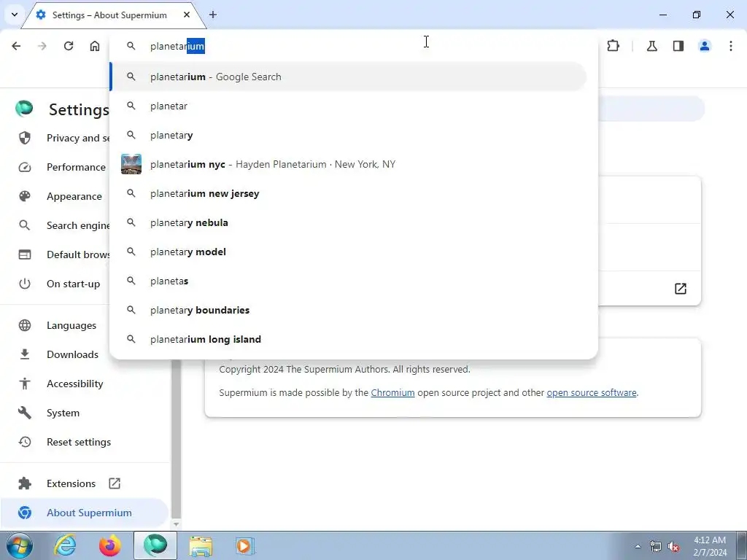Select the planetarium - Google Search suggestion
The width and height of the screenshot is (747, 560).
(x=348, y=77)
